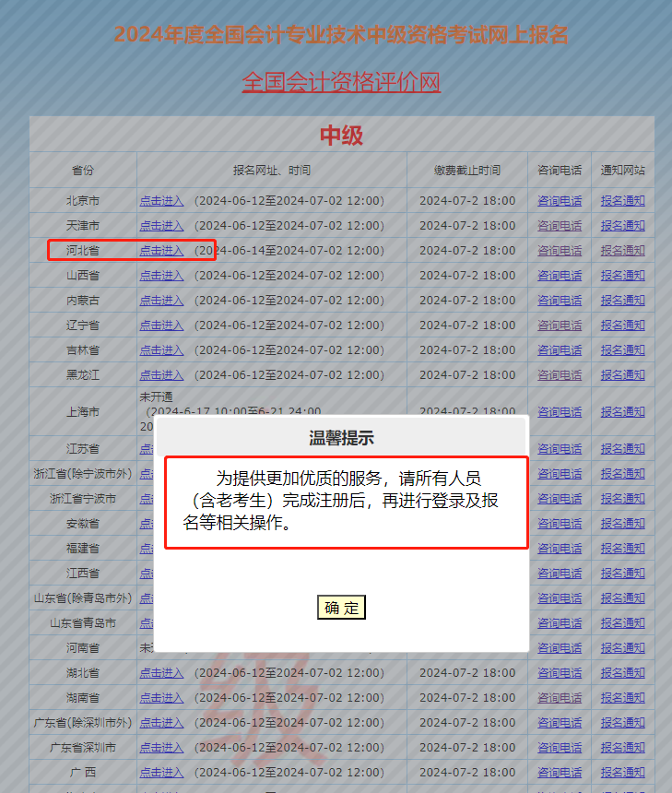View 报名通知 for 吉林省
Viewport: 672px width, 793px height.
pyautogui.click(x=622, y=349)
